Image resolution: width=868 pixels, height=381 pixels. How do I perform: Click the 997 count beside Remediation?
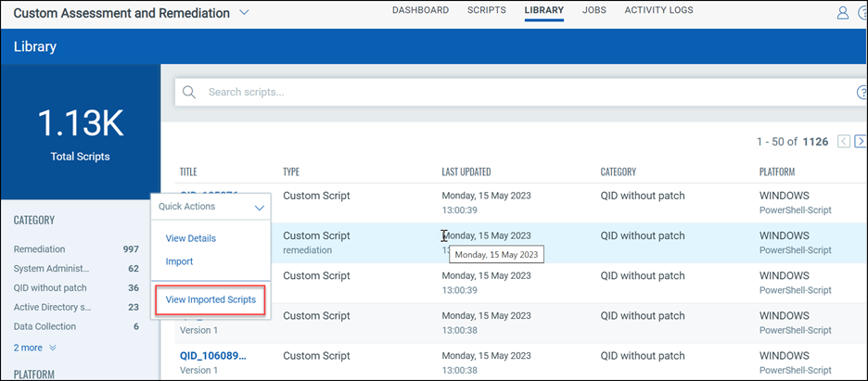131,249
